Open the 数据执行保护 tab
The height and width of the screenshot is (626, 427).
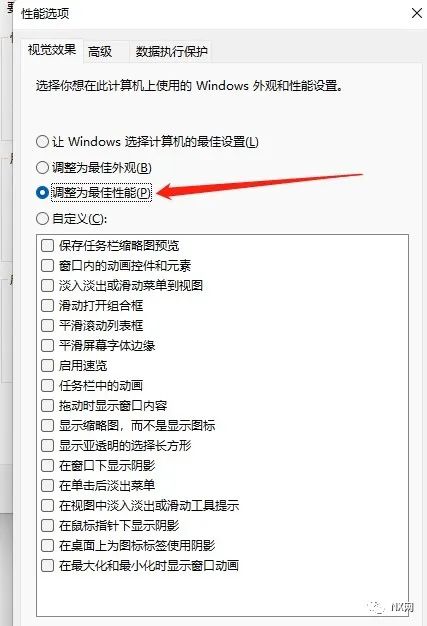pos(171,51)
